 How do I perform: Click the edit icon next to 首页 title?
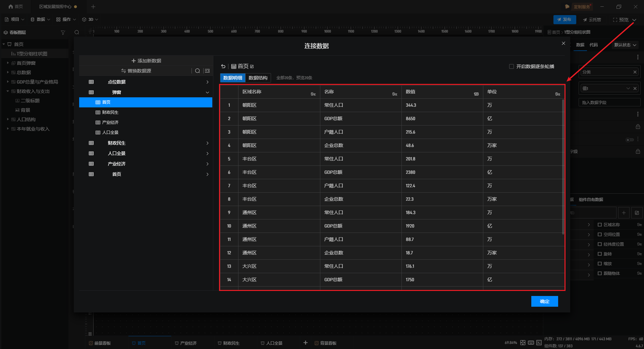[252, 66]
